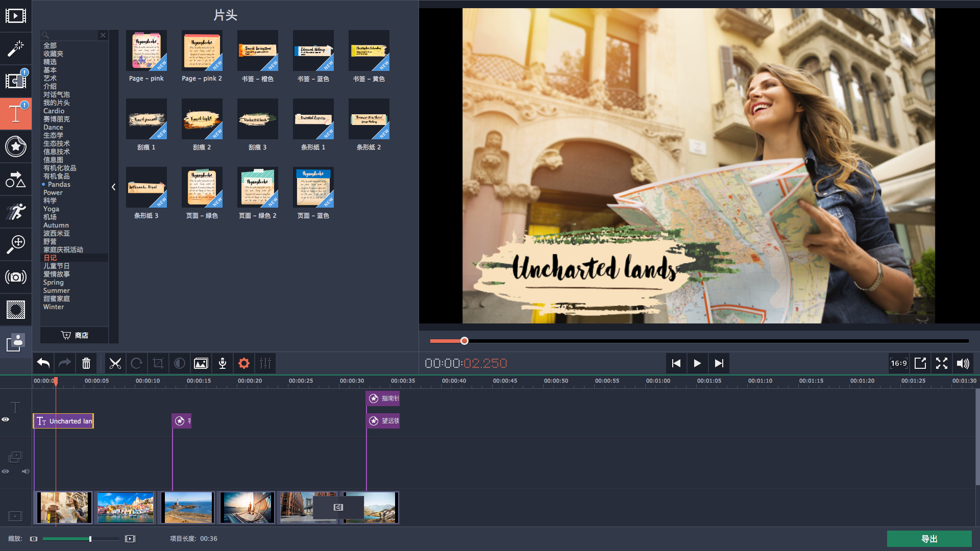Open the Filters magic wand tab
The height and width of the screenshot is (551, 980).
(15, 48)
